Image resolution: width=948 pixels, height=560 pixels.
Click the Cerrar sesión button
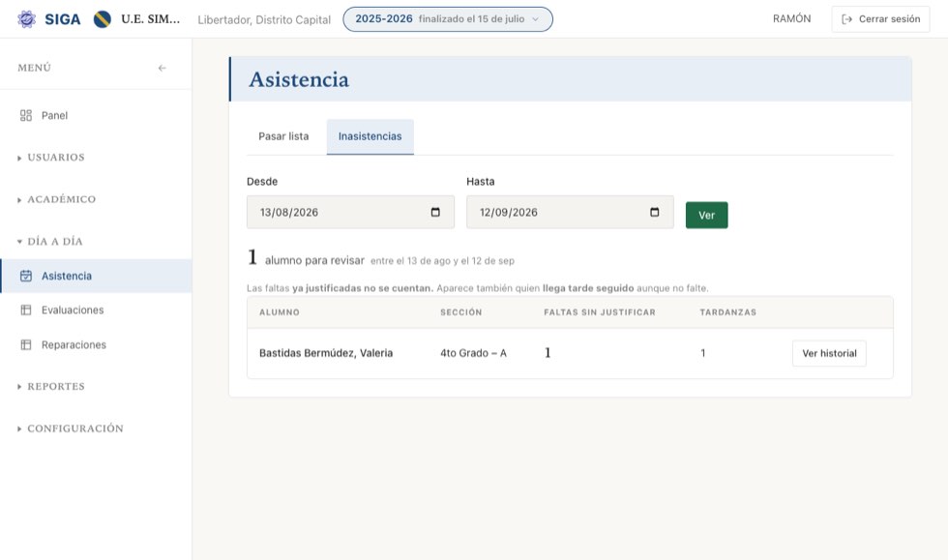pyautogui.click(x=880, y=19)
